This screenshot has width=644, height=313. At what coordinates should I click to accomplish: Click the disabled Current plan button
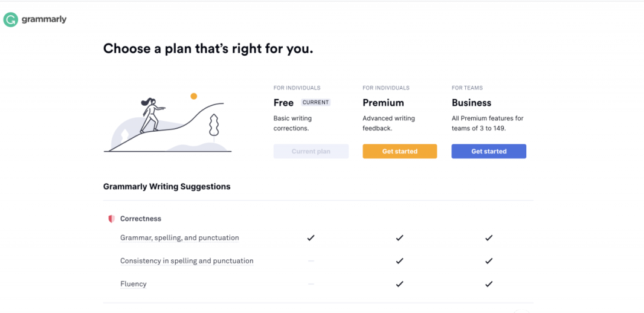pos(311,151)
